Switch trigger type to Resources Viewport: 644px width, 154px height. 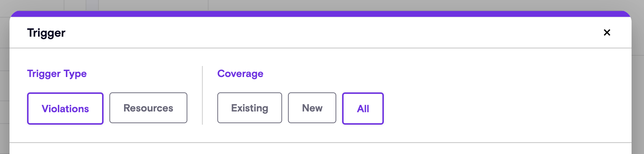[148, 108]
